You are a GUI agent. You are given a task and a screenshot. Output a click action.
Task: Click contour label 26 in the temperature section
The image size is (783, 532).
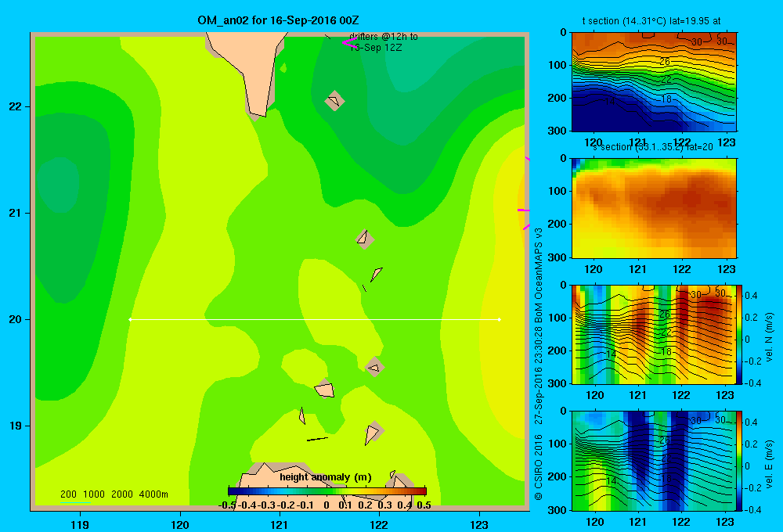[665, 62]
